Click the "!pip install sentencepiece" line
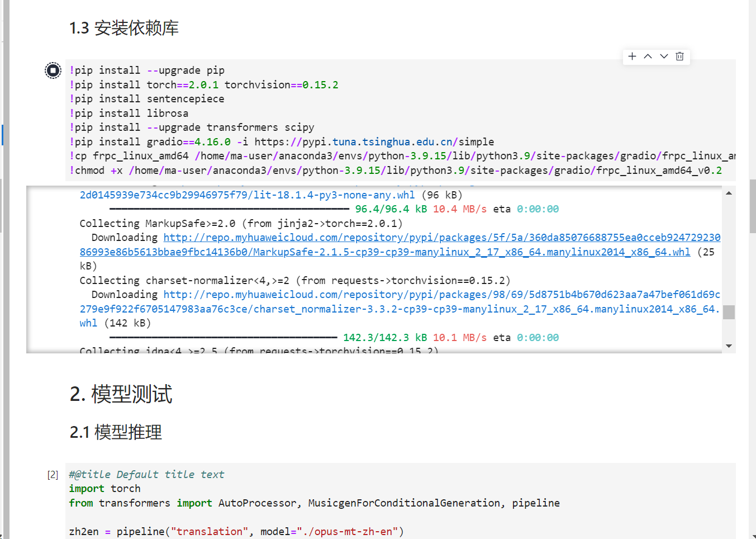756x539 pixels. [147, 99]
